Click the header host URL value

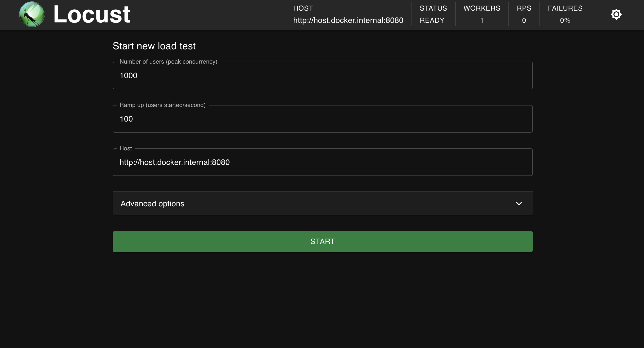348,20
